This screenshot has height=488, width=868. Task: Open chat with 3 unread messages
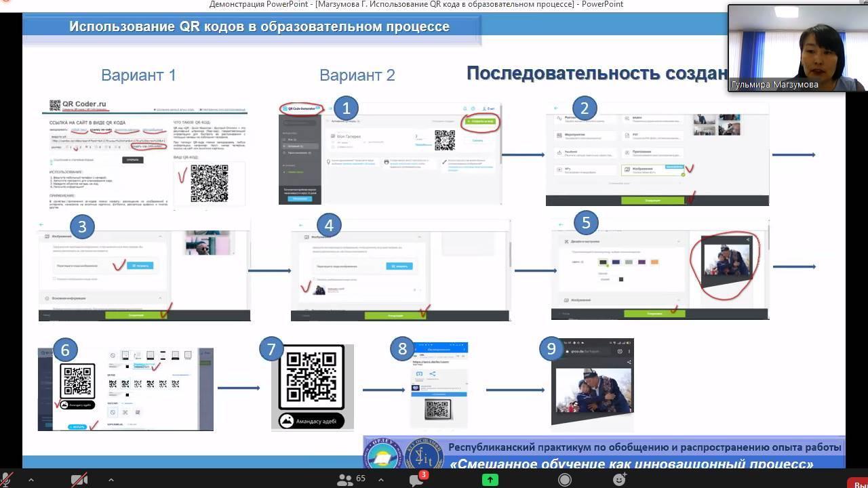pos(417,479)
